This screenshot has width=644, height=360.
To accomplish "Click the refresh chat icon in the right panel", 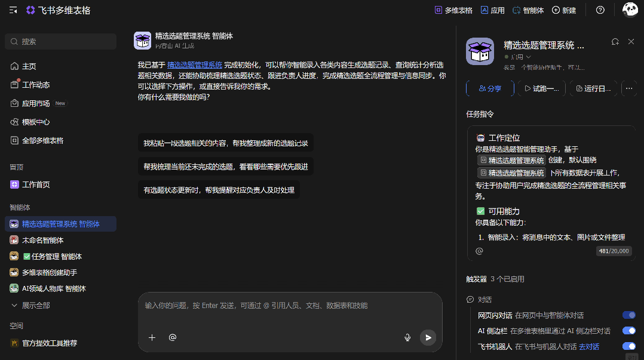I will 615,42.
